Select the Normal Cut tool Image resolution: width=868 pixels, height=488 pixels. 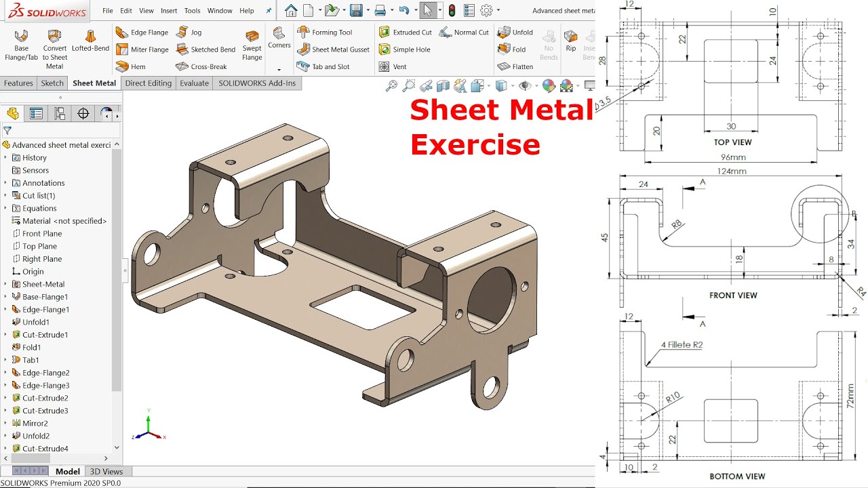click(464, 33)
